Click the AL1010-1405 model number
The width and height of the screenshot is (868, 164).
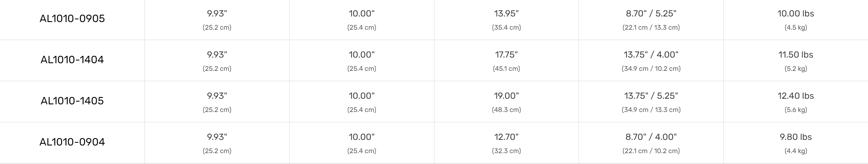pyautogui.click(x=72, y=101)
